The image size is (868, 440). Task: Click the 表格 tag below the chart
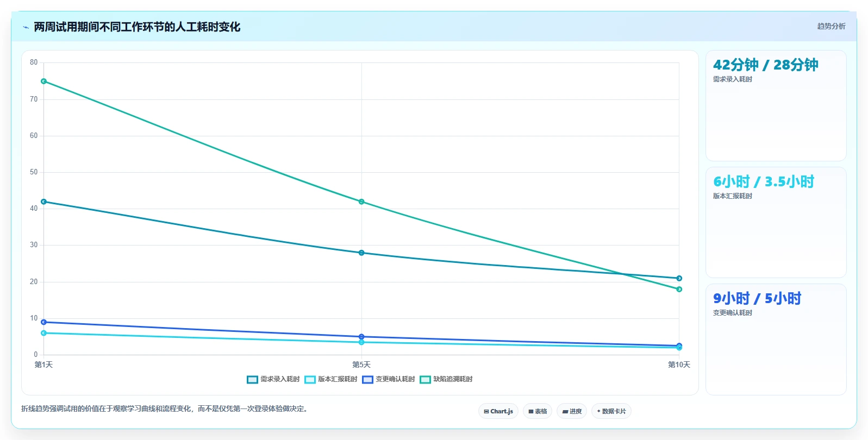click(x=538, y=411)
